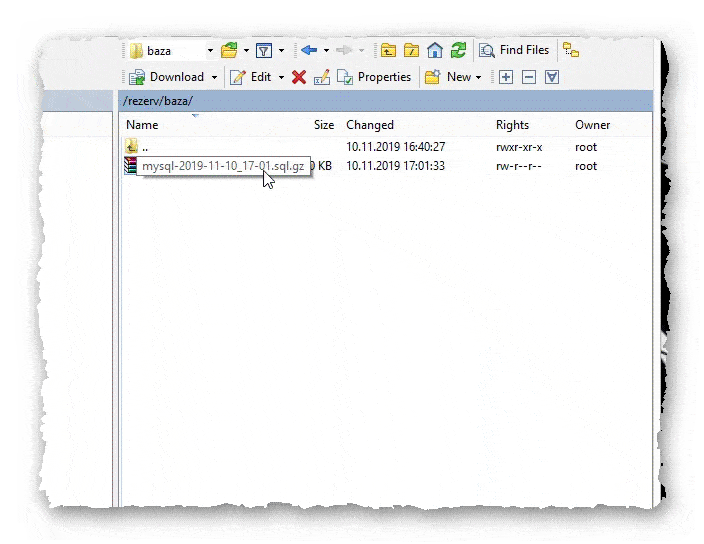Click the New button

(448, 77)
